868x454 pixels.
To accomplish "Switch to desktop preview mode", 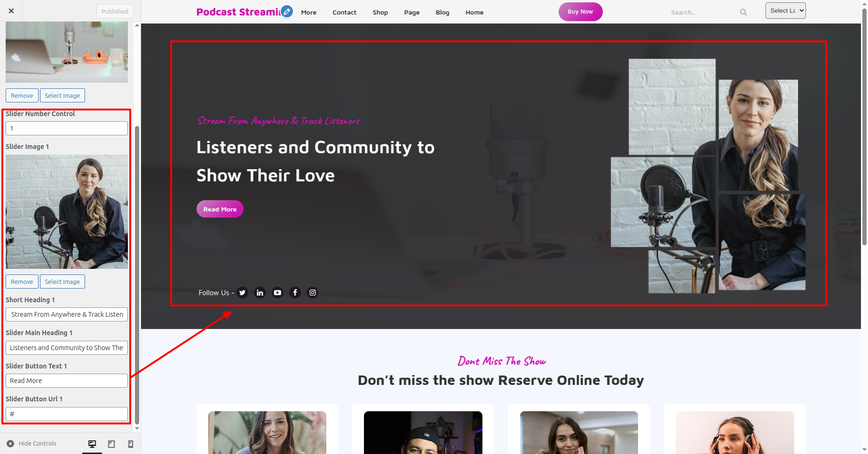I will [x=92, y=444].
